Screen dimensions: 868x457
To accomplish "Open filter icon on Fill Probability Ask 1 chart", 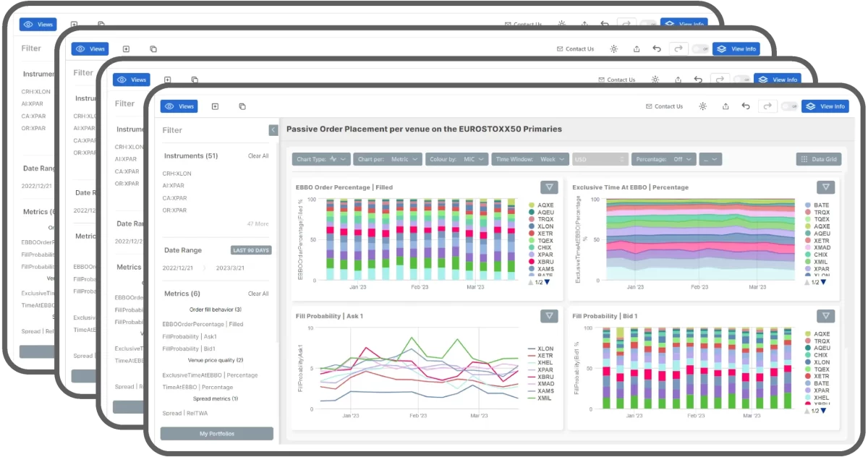I will 549,316.
